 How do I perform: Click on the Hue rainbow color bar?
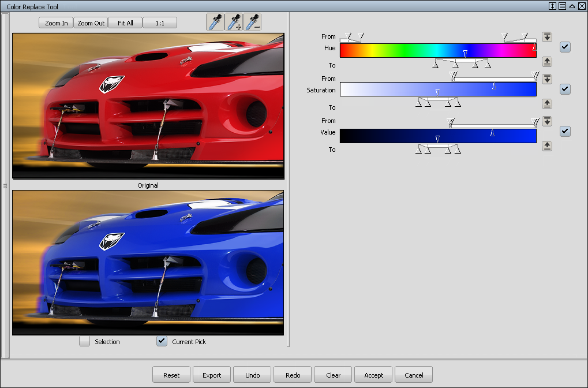click(404, 51)
